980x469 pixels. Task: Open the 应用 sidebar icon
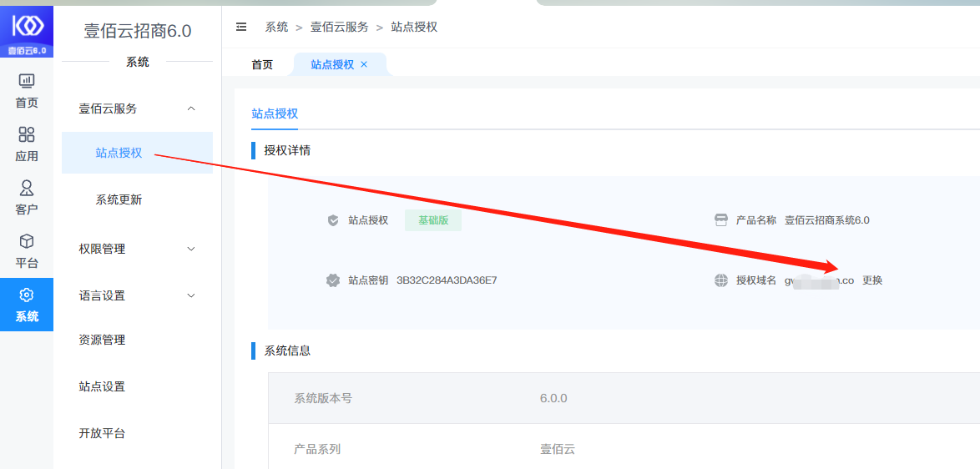click(x=27, y=134)
